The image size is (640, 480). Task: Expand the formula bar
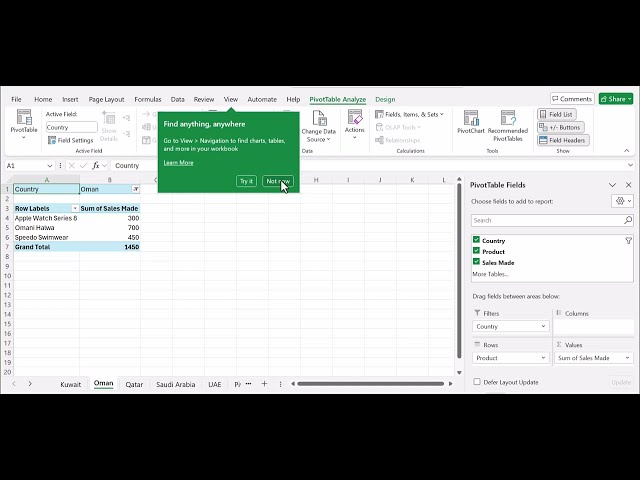click(630, 165)
